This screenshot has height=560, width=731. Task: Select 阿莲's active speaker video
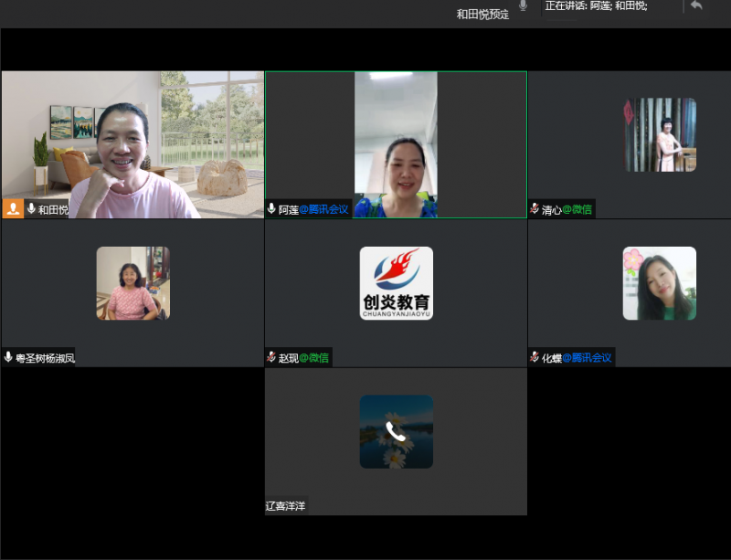click(396, 144)
